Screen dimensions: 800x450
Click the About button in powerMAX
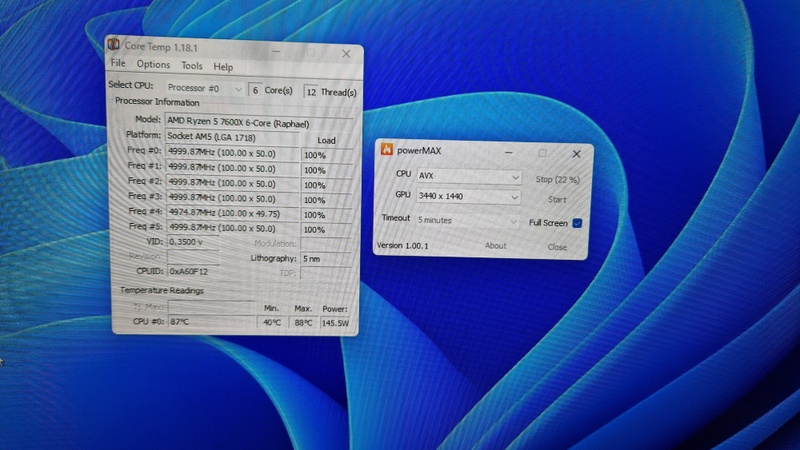495,246
